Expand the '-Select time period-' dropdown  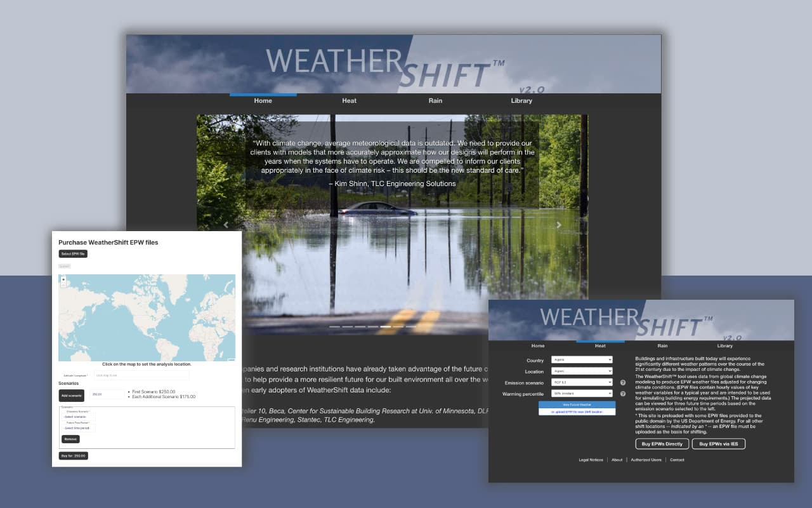point(78,428)
